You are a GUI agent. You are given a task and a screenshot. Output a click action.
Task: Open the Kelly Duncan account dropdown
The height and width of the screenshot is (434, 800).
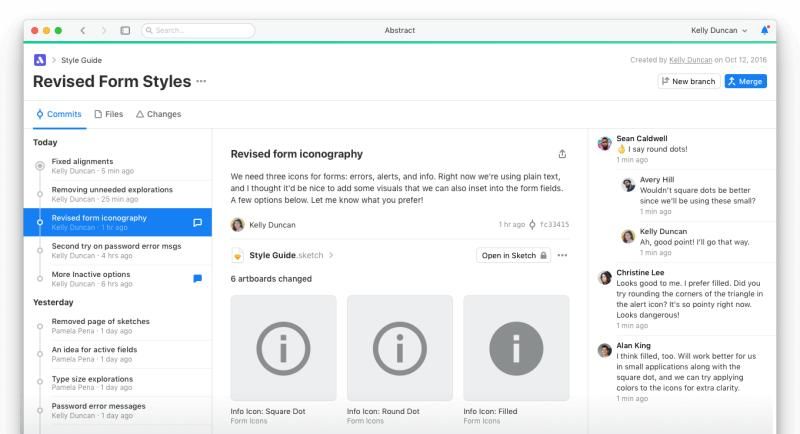tap(719, 31)
